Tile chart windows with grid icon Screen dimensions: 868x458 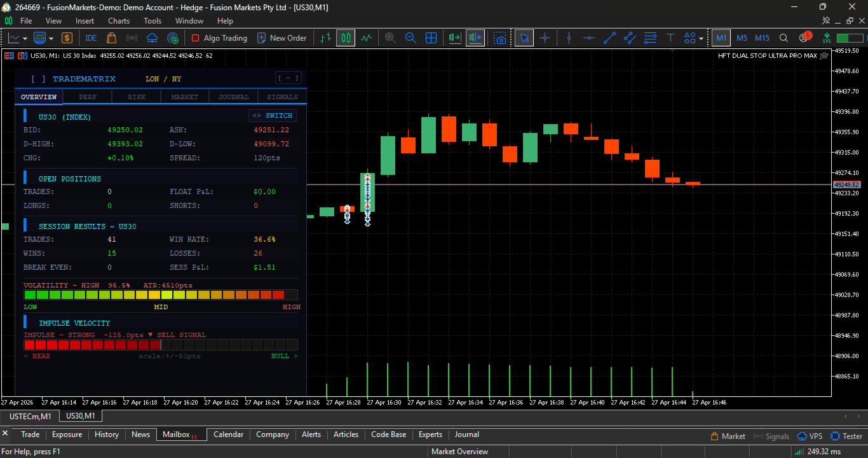point(431,38)
